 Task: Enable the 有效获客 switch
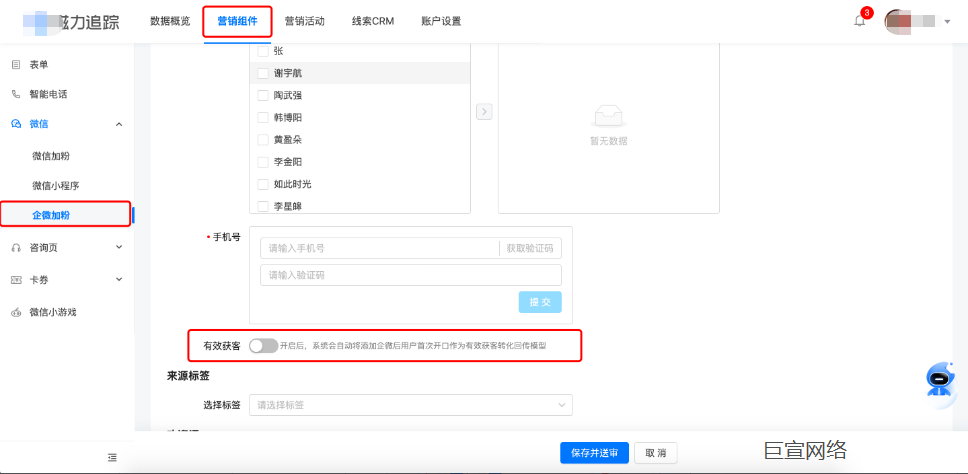point(264,346)
